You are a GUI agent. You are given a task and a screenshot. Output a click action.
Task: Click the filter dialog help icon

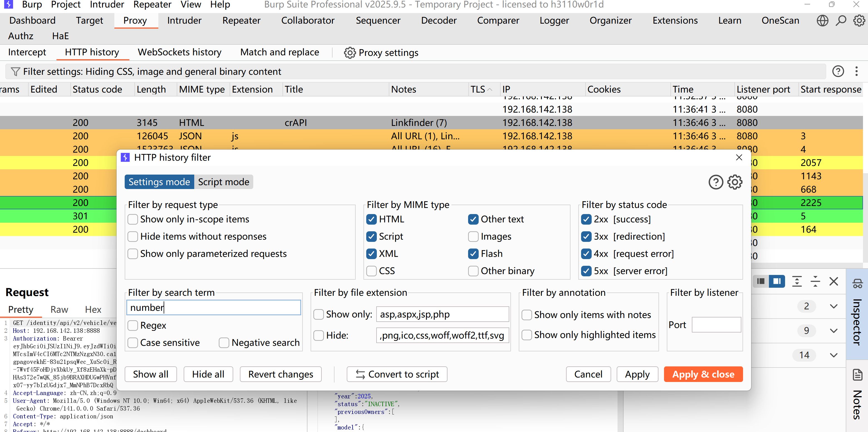click(x=715, y=182)
